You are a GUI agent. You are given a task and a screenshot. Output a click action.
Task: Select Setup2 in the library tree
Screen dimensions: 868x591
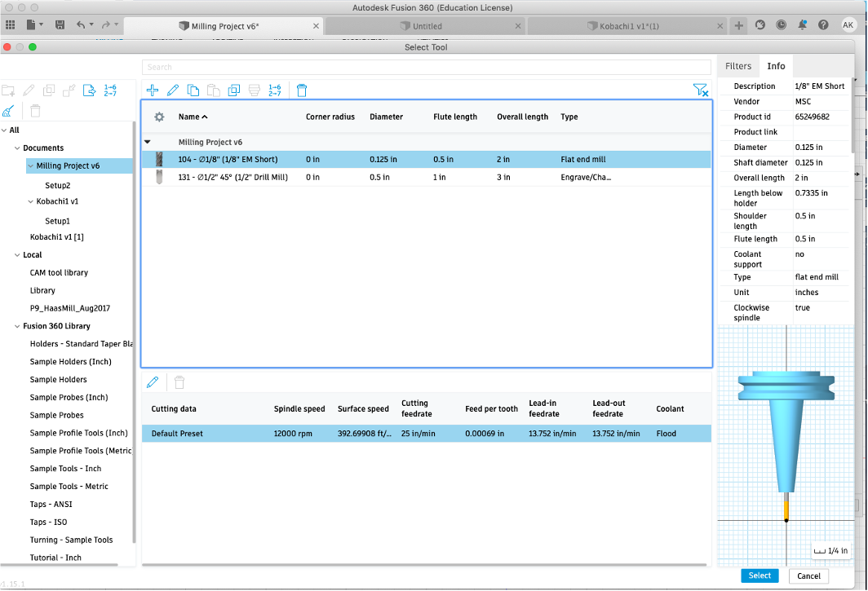[x=58, y=185]
